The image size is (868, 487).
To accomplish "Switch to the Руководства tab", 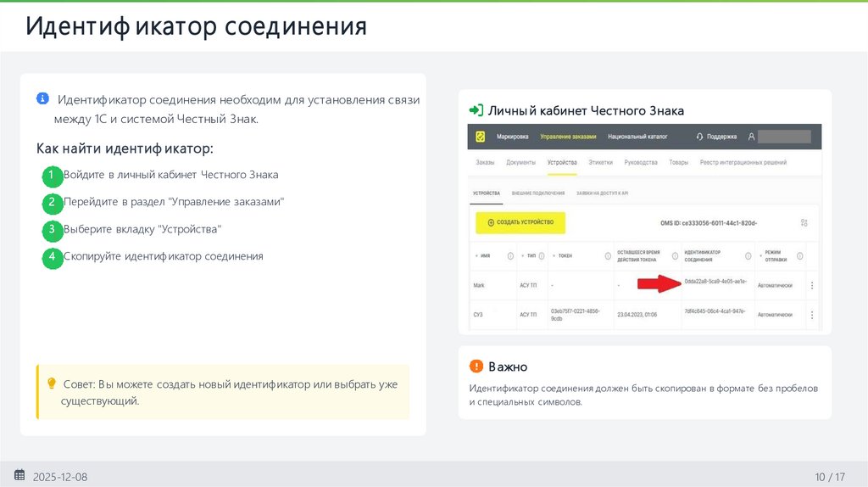I will pos(641,162).
